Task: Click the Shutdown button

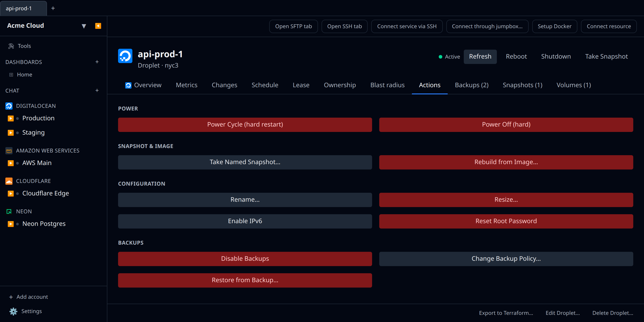Action: click(556, 57)
